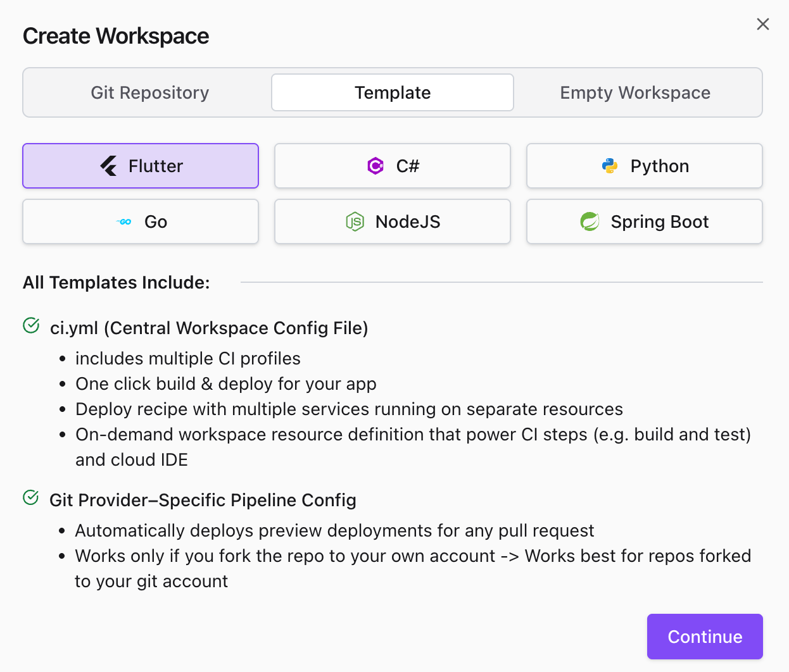
Task: Click the green checkmark beside ci.yml
Action: click(31, 326)
